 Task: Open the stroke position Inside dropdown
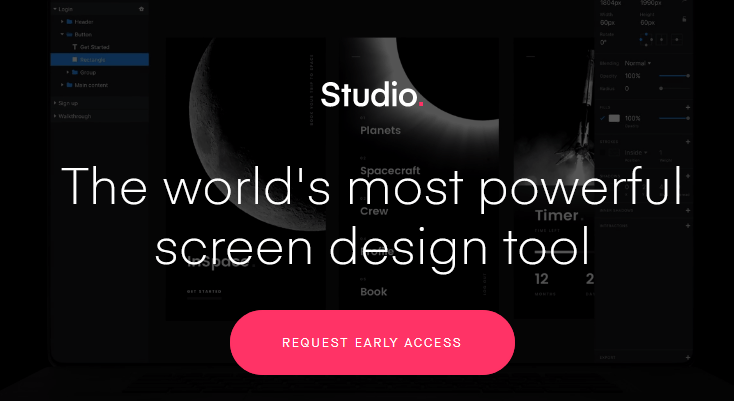(636, 153)
